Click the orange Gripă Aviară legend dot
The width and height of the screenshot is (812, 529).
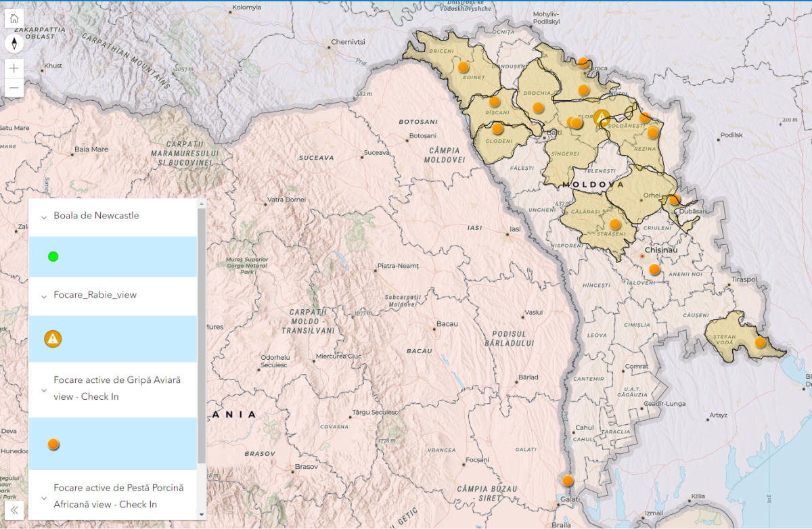click(53, 444)
